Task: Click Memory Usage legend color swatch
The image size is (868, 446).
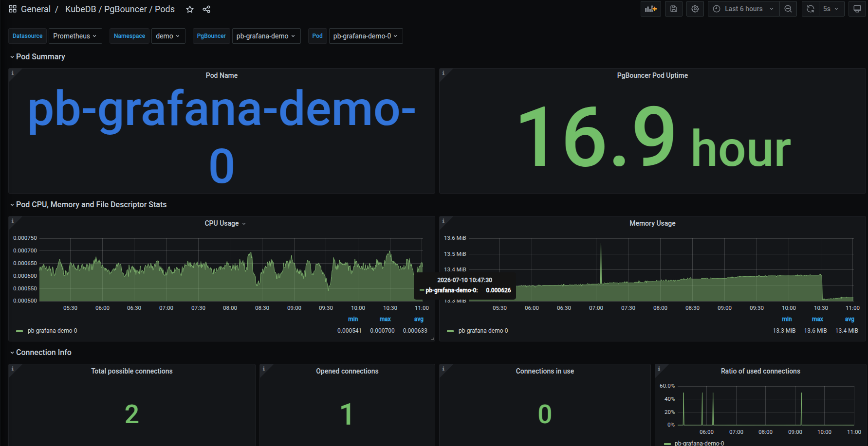Action: [450, 331]
